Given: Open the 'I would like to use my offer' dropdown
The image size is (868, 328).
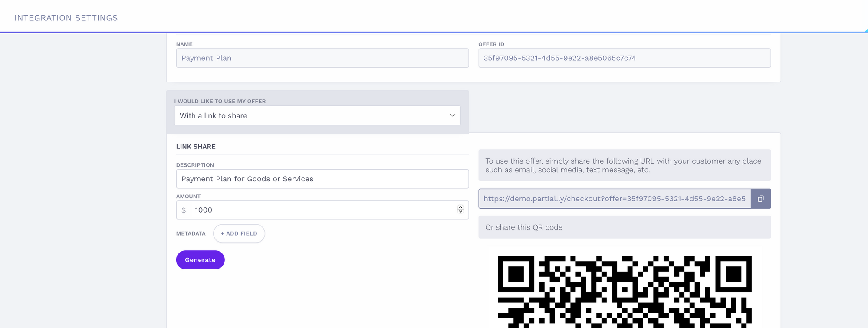Looking at the screenshot, I should tap(317, 116).
